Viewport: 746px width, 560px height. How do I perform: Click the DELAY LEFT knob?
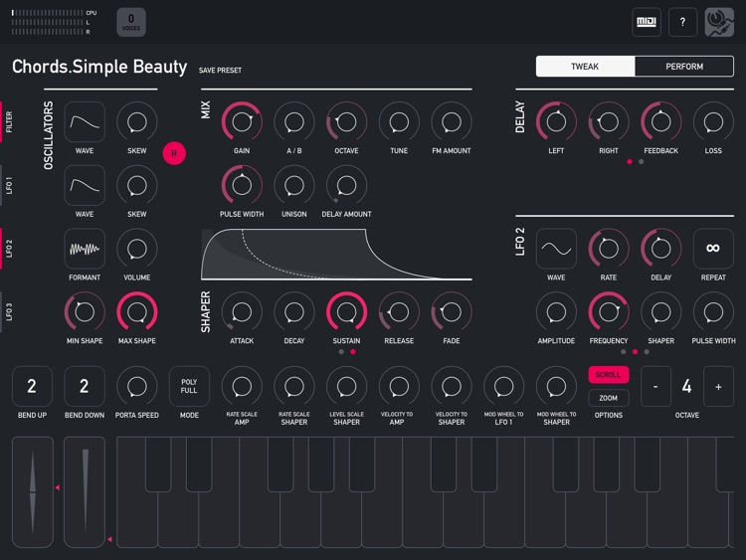pyautogui.click(x=556, y=121)
